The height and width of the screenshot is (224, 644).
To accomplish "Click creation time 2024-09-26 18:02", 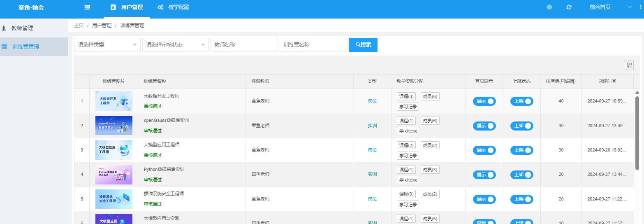I will click(x=607, y=150).
